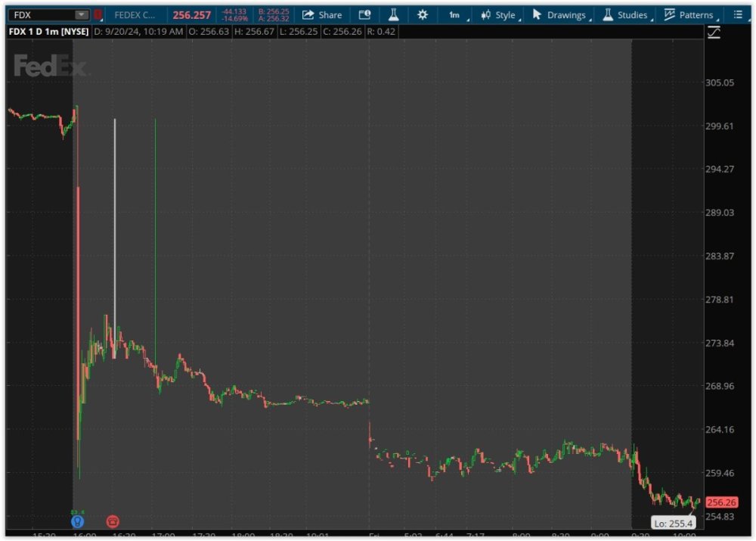The height and width of the screenshot is (541, 756).
Task: Click the last price 256.257 in header
Action: (x=191, y=14)
